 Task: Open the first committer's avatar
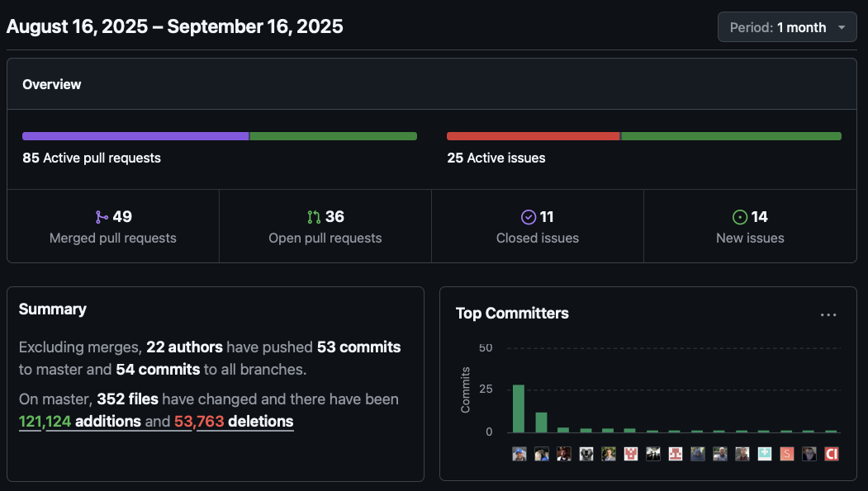[x=519, y=454]
